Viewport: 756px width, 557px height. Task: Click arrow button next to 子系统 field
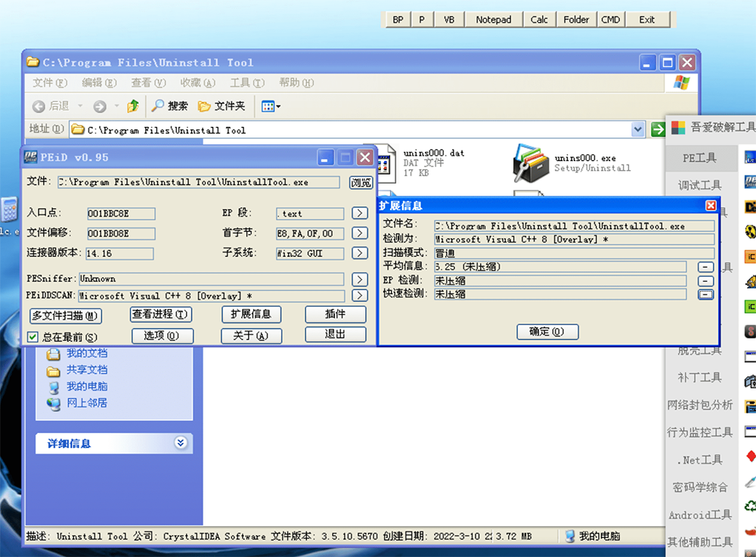click(x=360, y=253)
